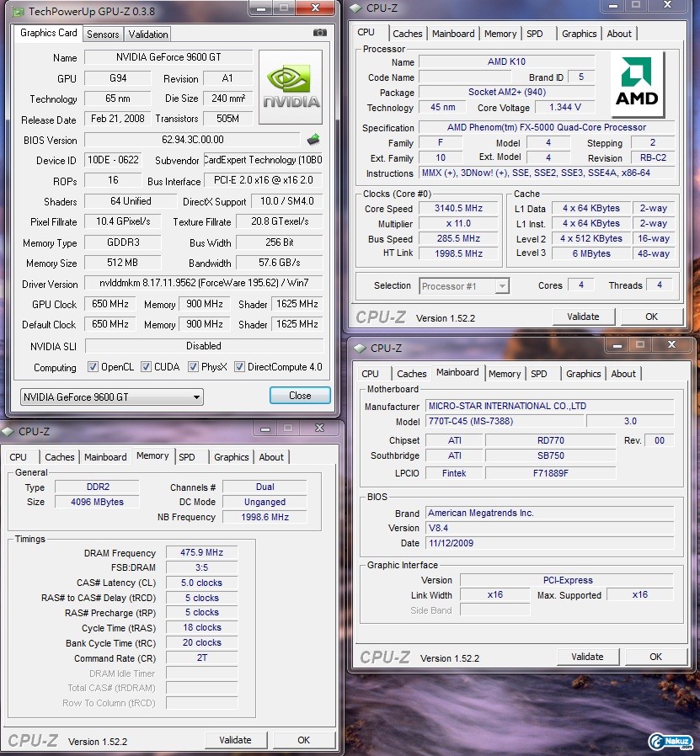Toggle the DirectCompute 4.0 checkbox
This screenshot has width=700, height=756.
coord(240,367)
